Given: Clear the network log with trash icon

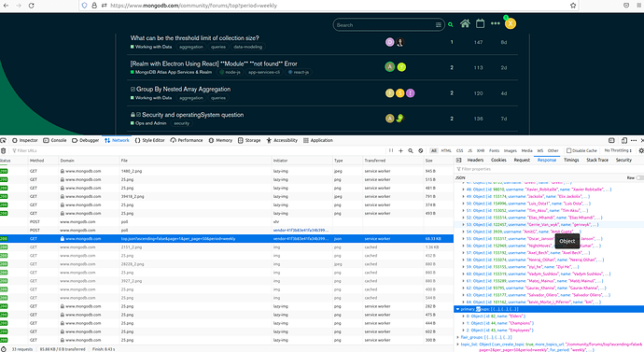Looking at the screenshot, I should click(4, 150).
